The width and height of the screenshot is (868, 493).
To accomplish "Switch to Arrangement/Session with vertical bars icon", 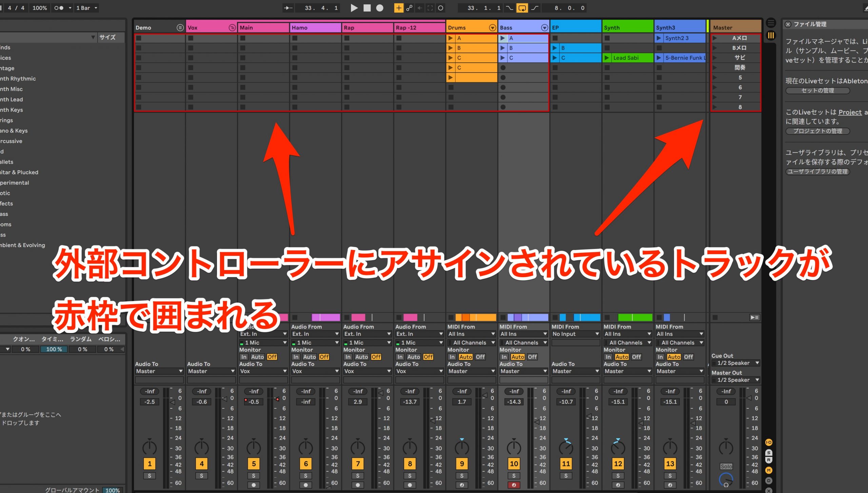I will click(771, 35).
